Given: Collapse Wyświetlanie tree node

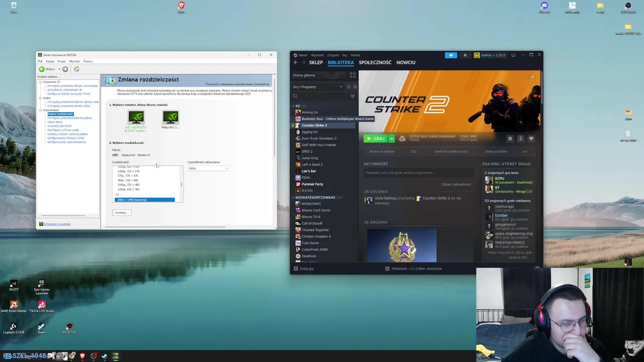Looking at the screenshot, I should (x=40, y=110).
